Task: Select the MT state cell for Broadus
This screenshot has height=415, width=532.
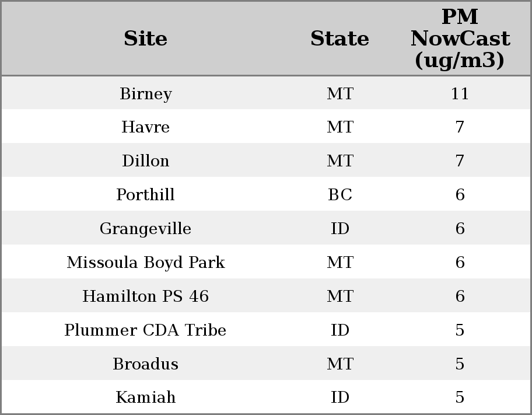Action: [x=339, y=364]
